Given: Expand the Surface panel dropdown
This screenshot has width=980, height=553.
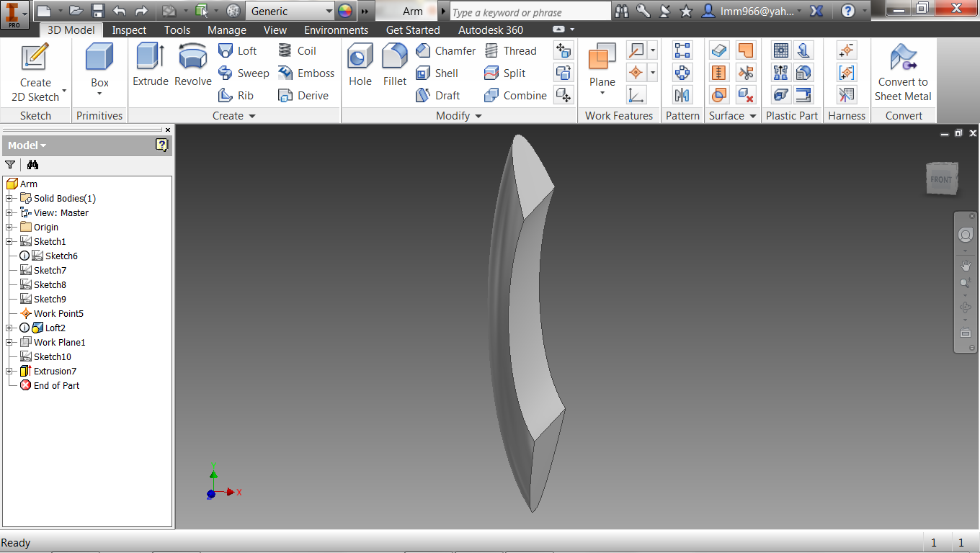Looking at the screenshot, I should coord(753,116).
